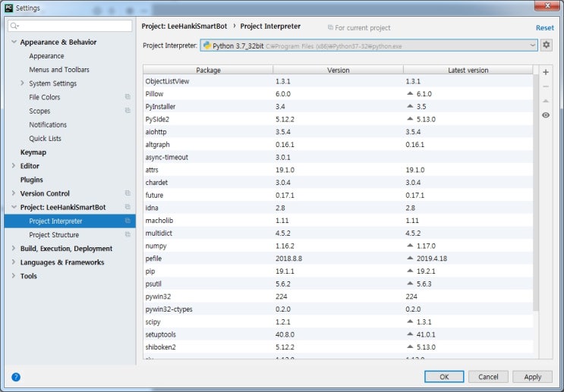Click in the settings search field
The image size is (564, 392).
point(70,26)
